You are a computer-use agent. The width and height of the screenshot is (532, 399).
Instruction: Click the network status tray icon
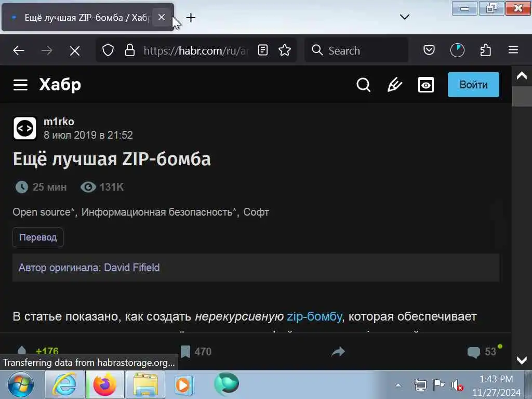(x=420, y=385)
